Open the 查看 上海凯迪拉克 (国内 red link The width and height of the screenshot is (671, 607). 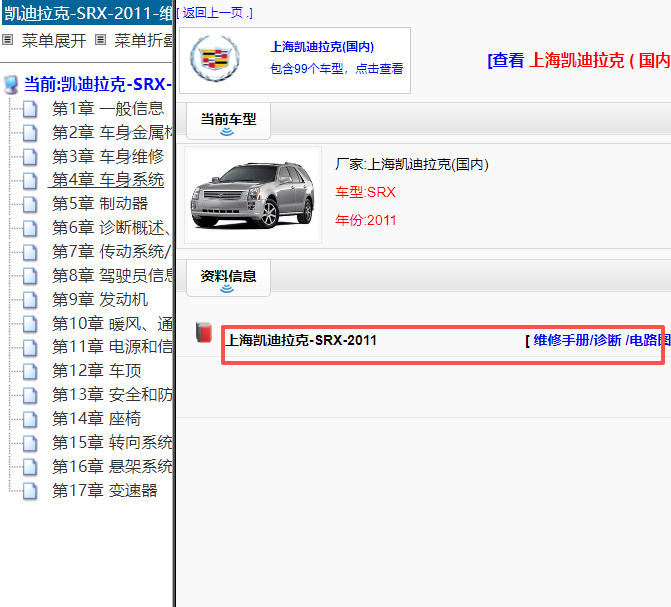tap(579, 60)
